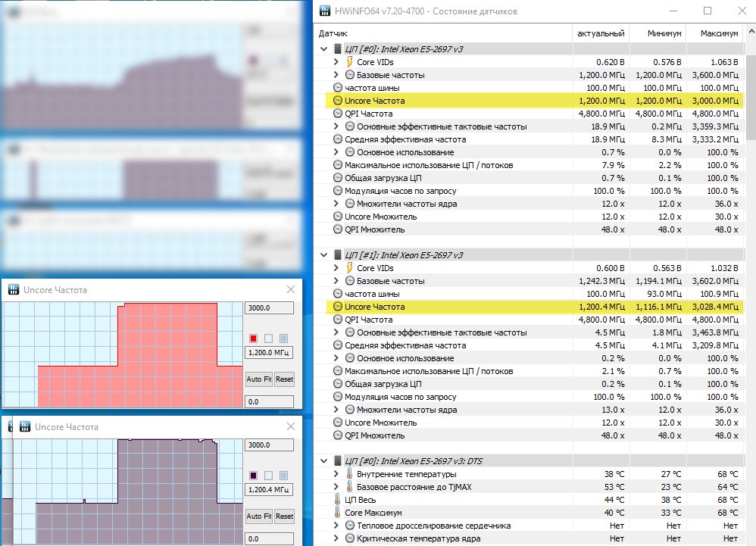
Task: Click the thermometer icon of ЦП Весь
Action: point(338,500)
